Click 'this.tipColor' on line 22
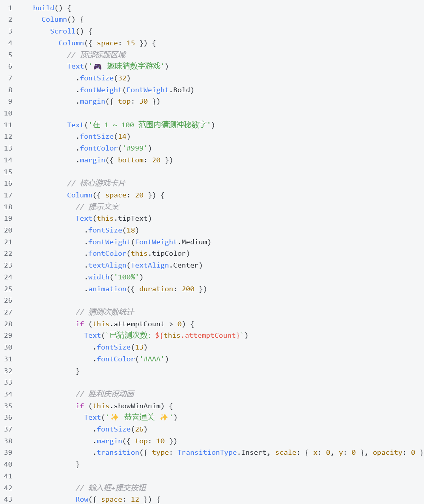Viewport: 424px width, 504px height. point(158,253)
